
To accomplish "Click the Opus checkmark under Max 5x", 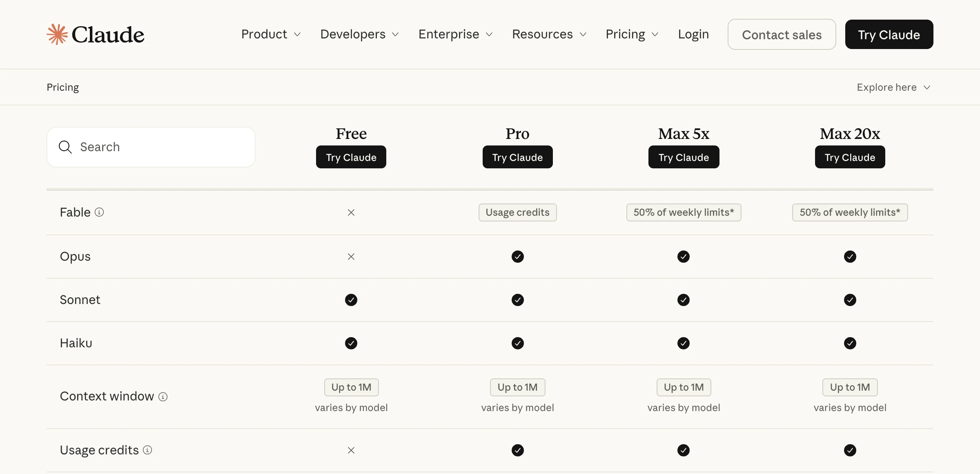I will point(684,257).
